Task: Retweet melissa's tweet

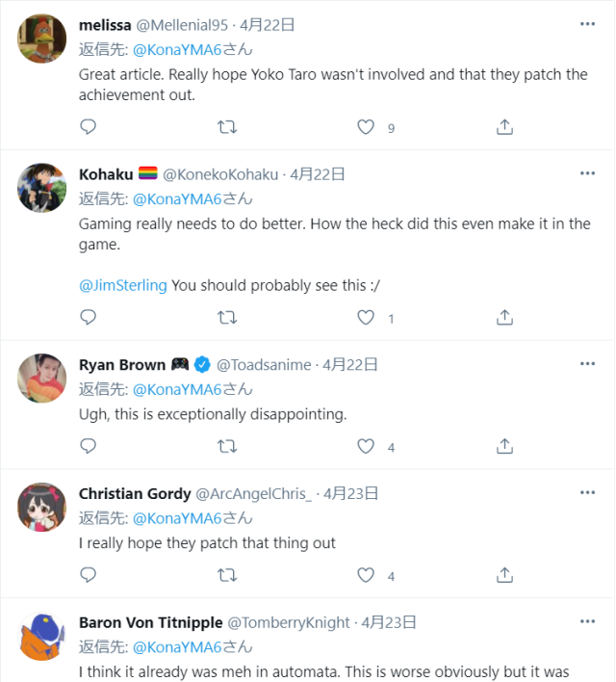Action: [227, 126]
